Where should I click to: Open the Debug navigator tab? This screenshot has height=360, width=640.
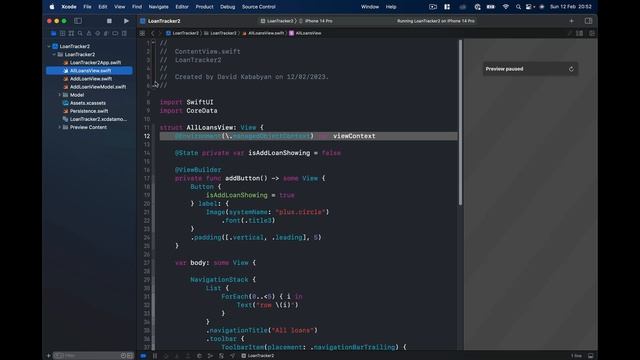(x=106, y=33)
